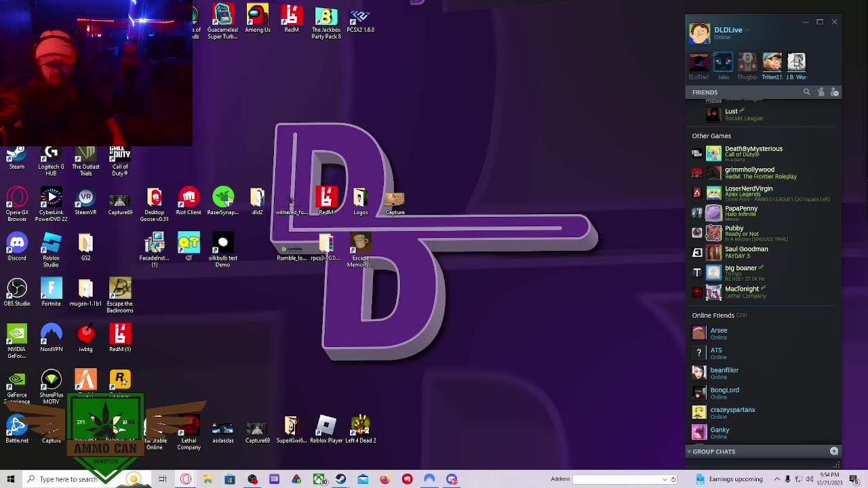Open Triten15's favorite friend avatar
The width and height of the screenshot is (868, 488).
click(x=772, y=62)
